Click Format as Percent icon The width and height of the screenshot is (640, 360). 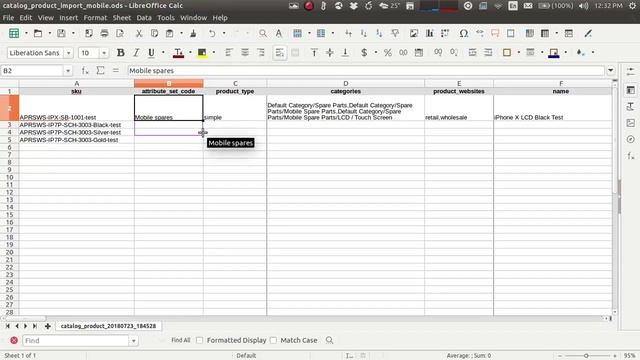388,53
